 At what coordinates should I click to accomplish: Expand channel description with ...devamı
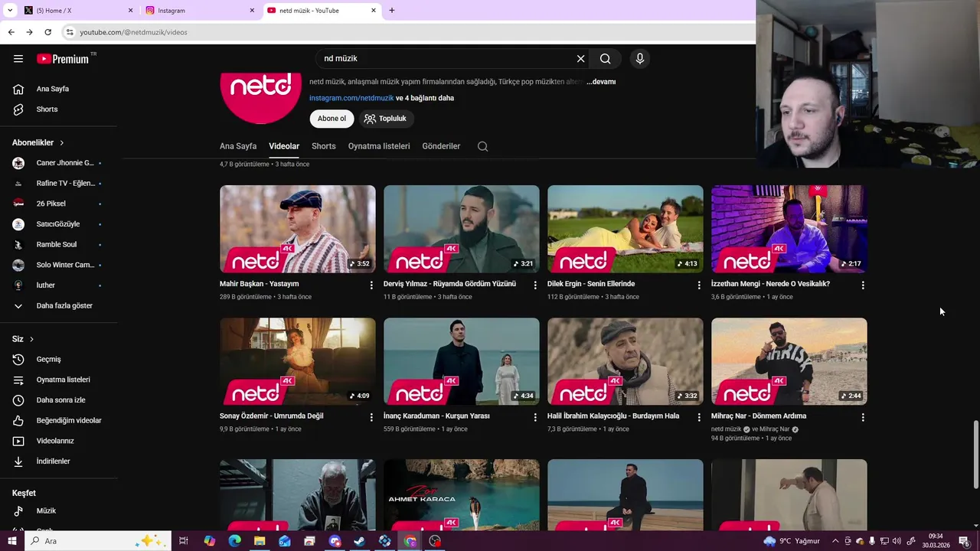pyautogui.click(x=601, y=82)
